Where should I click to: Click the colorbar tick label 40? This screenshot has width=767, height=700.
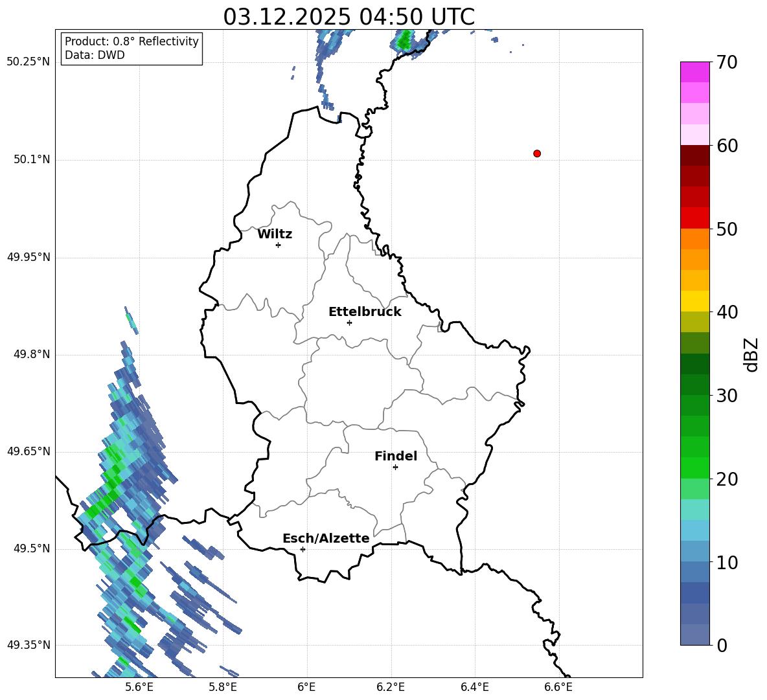pyautogui.click(x=727, y=312)
